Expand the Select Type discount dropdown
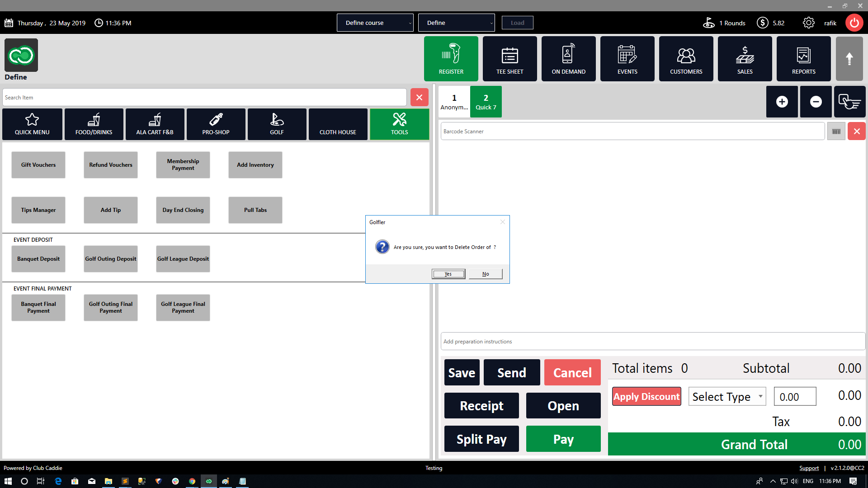The image size is (868, 488). (727, 397)
